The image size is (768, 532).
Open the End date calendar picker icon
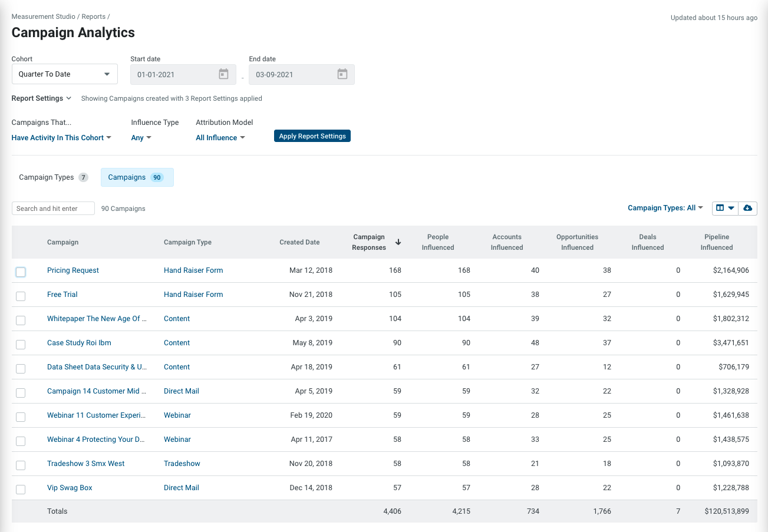coord(342,74)
